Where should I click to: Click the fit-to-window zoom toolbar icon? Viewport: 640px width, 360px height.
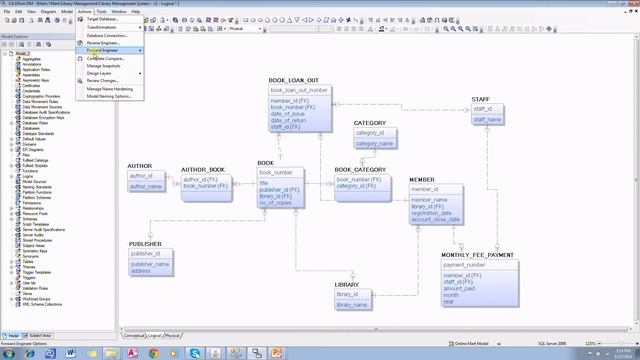click(x=476, y=29)
